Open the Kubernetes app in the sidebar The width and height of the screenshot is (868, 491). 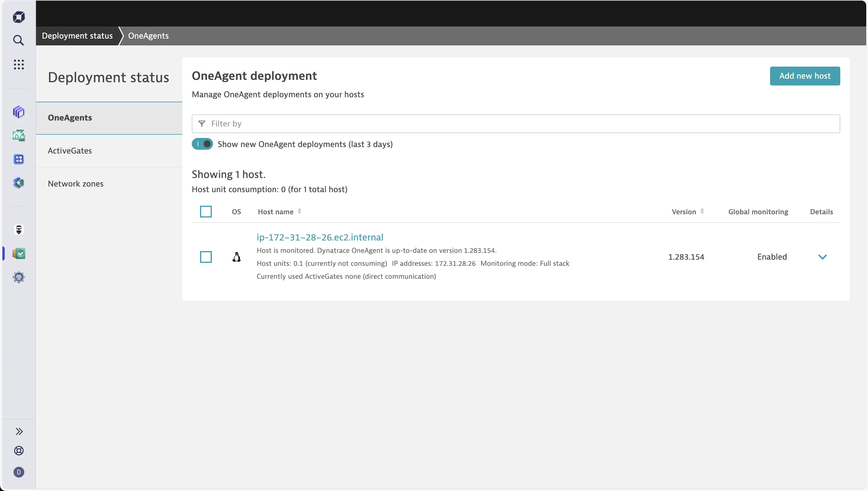pyautogui.click(x=19, y=159)
